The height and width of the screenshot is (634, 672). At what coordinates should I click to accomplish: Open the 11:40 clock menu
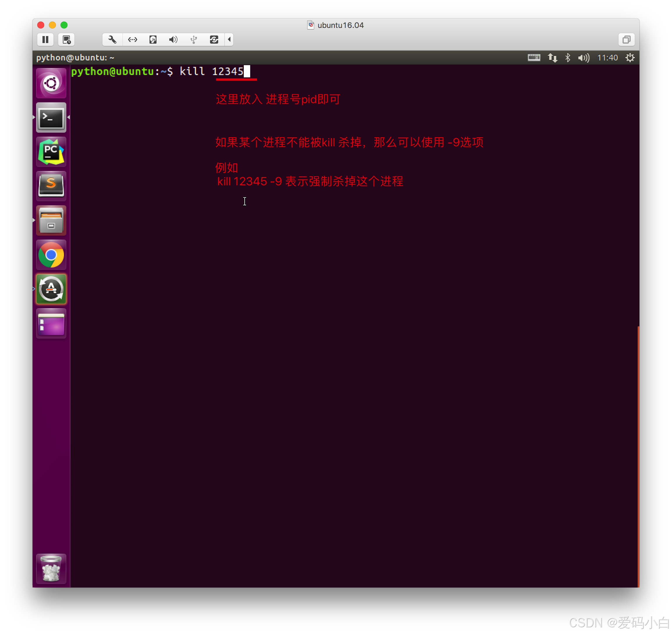[x=607, y=58]
